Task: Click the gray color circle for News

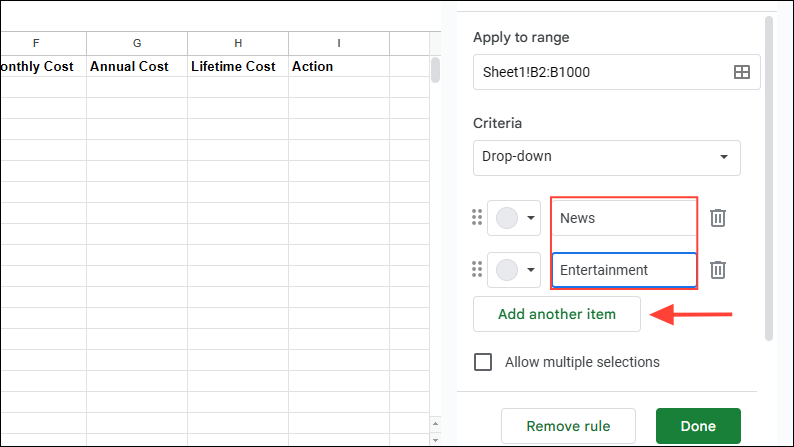Action: point(507,218)
